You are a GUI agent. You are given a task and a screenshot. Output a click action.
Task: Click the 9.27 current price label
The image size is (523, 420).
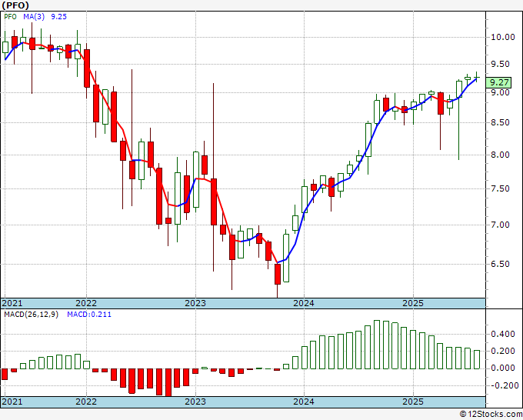tap(498, 82)
